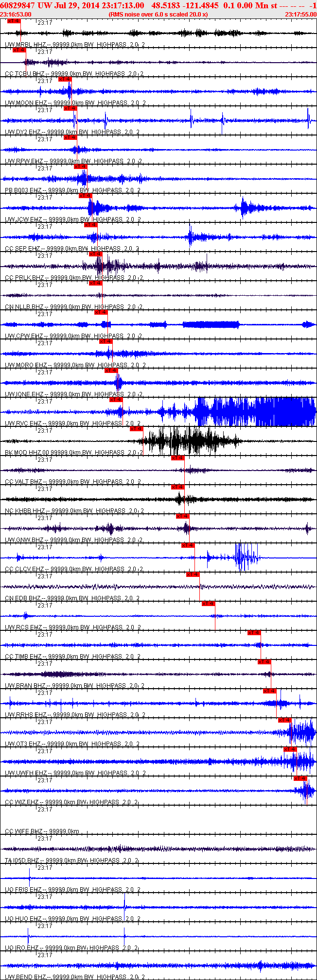Screen dimensions: 317x980
Task: Select the 'TA I05D BHZ' station label
Action: [x=22, y=861]
